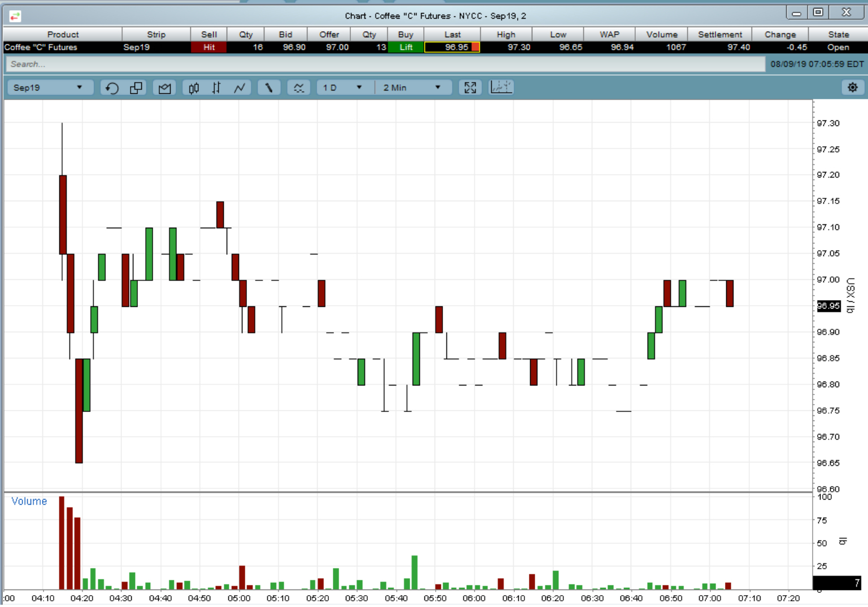Click the Change column header
Image resolution: width=868 pixels, height=607 pixels.
[780, 34]
